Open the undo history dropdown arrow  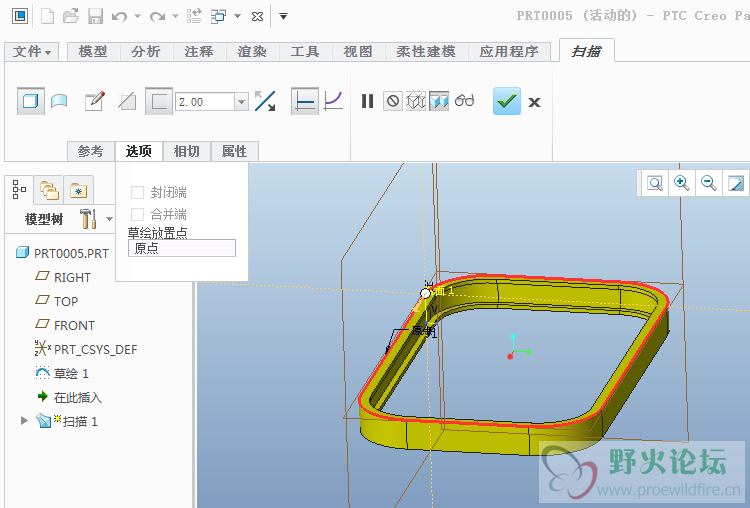137,17
